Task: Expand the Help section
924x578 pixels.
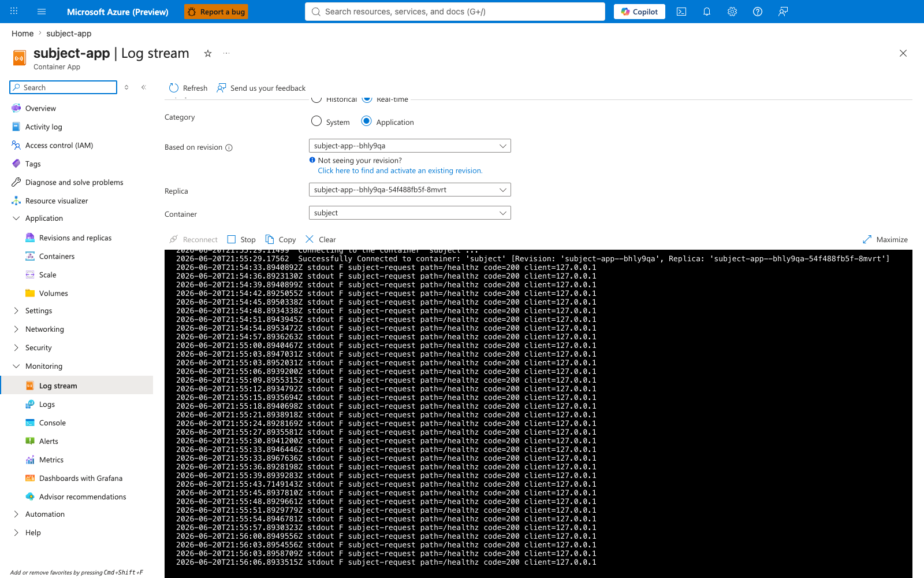Action: tap(33, 532)
